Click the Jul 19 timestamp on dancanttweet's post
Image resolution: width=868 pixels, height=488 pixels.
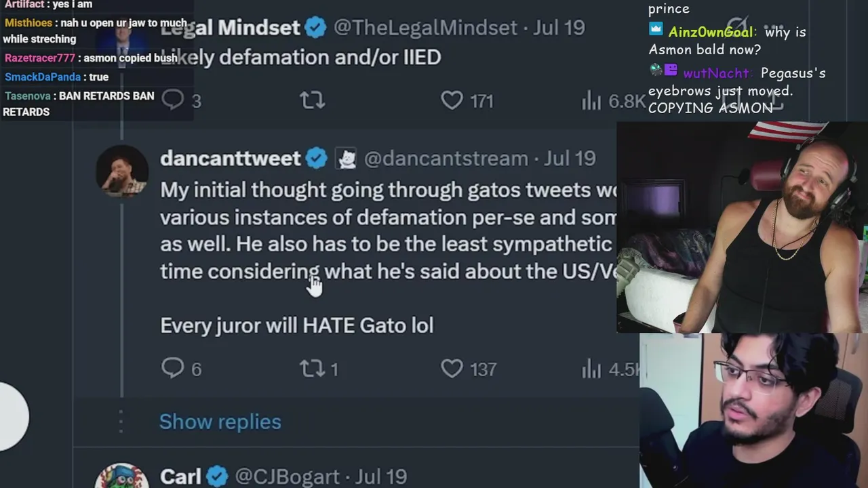point(570,159)
